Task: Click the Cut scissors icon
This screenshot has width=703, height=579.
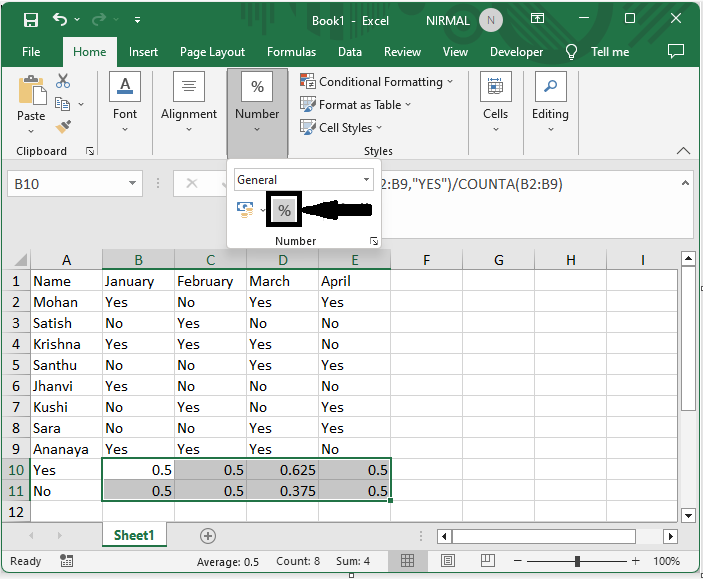Action: point(63,81)
